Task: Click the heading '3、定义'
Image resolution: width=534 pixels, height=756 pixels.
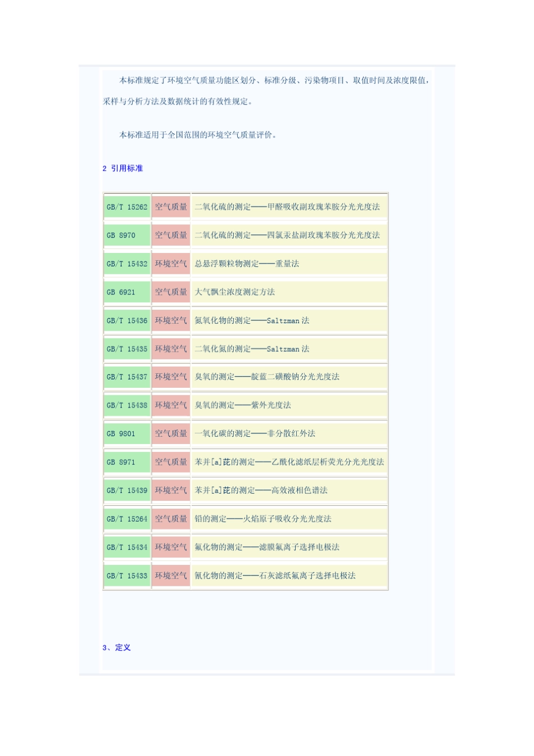Action: pyautogui.click(x=116, y=648)
